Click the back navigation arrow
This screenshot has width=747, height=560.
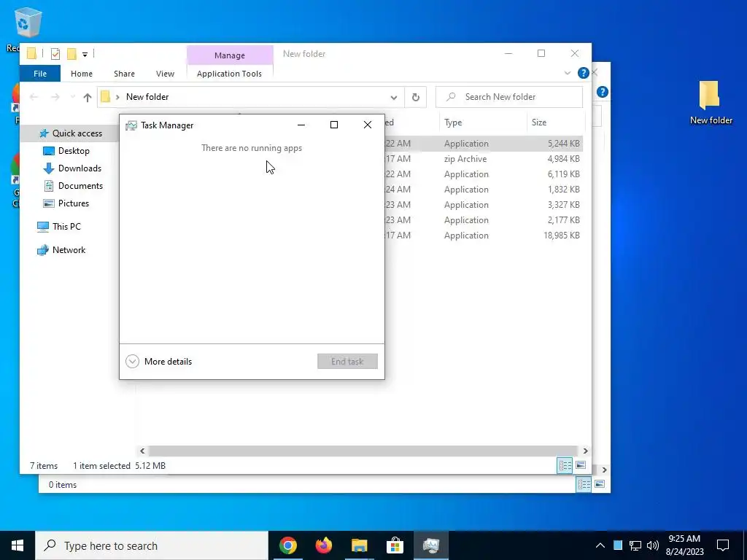(34, 97)
